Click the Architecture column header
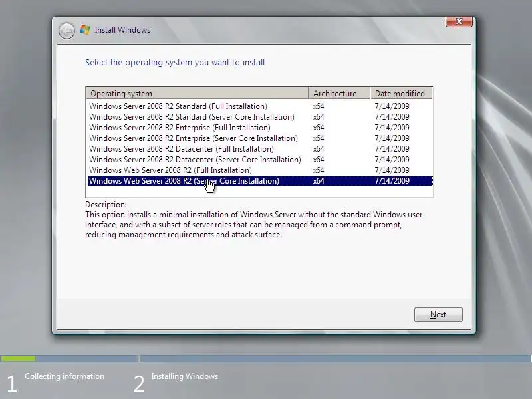 pos(339,93)
